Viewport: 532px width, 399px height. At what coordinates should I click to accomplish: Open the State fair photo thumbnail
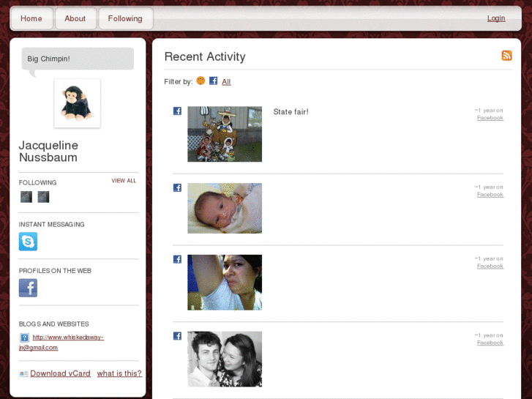[x=225, y=134]
